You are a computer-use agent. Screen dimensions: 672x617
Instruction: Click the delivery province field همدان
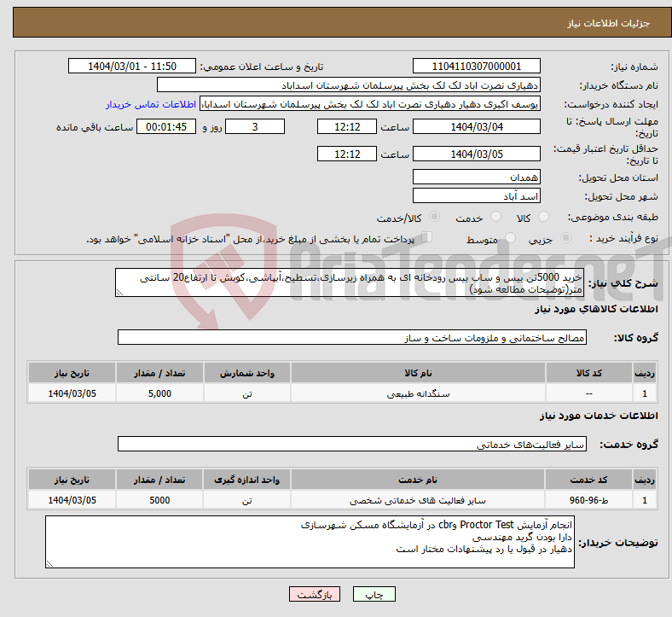pyautogui.click(x=476, y=177)
